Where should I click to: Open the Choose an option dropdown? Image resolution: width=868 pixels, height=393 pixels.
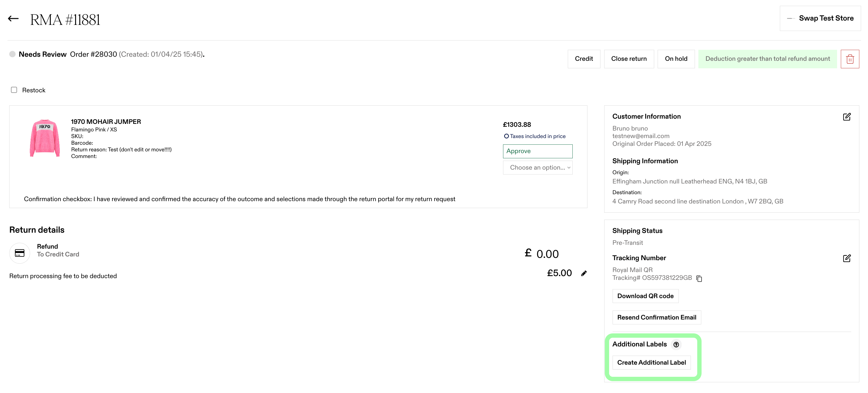[537, 168]
